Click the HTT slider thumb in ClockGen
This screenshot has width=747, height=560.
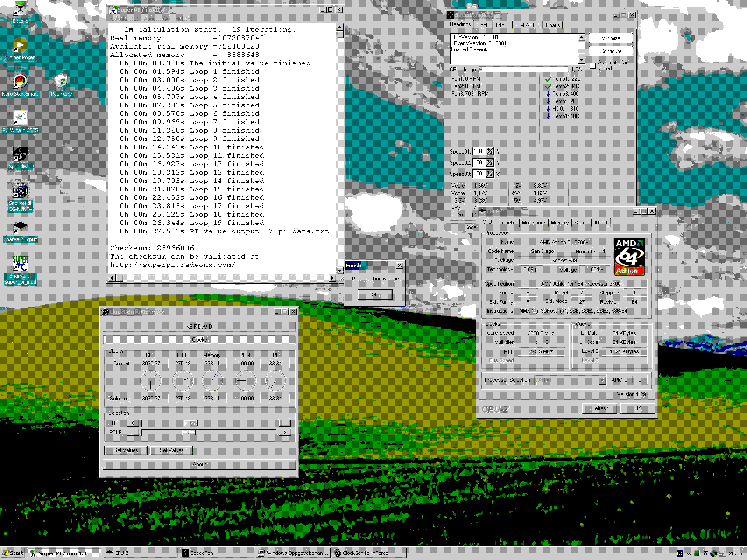point(191,423)
